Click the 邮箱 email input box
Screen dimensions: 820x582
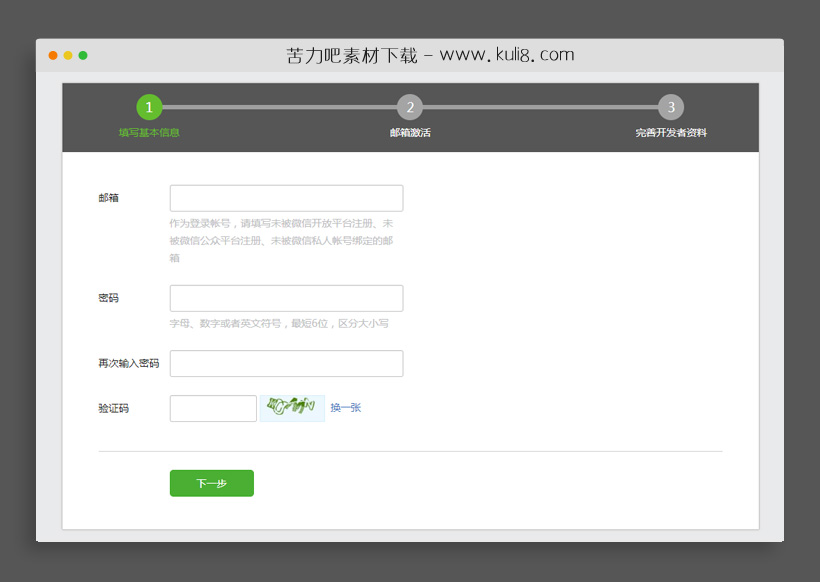[x=286, y=197]
